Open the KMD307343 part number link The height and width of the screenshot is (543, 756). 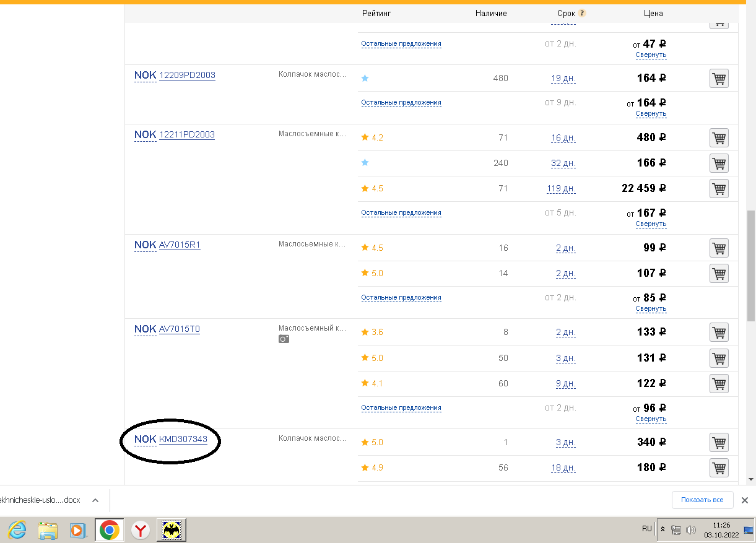[183, 440]
